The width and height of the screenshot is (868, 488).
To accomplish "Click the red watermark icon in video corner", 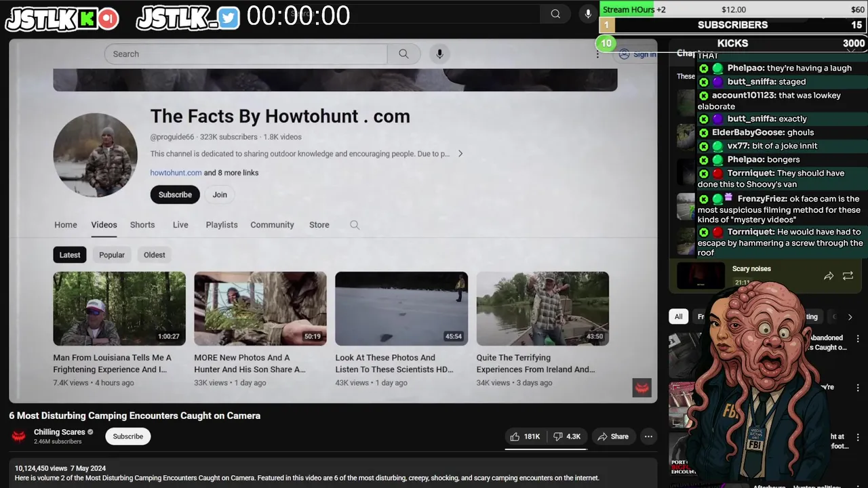I will click(642, 388).
